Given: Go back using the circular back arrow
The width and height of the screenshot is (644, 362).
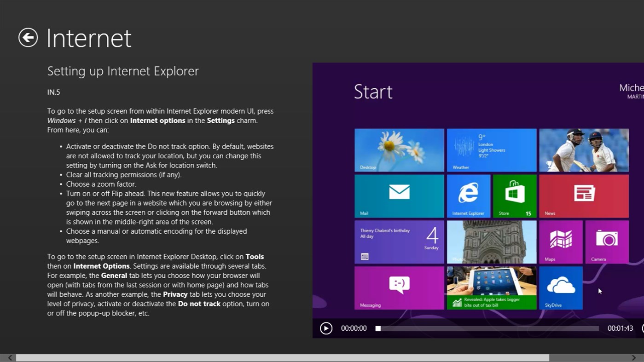Looking at the screenshot, I should point(28,38).
